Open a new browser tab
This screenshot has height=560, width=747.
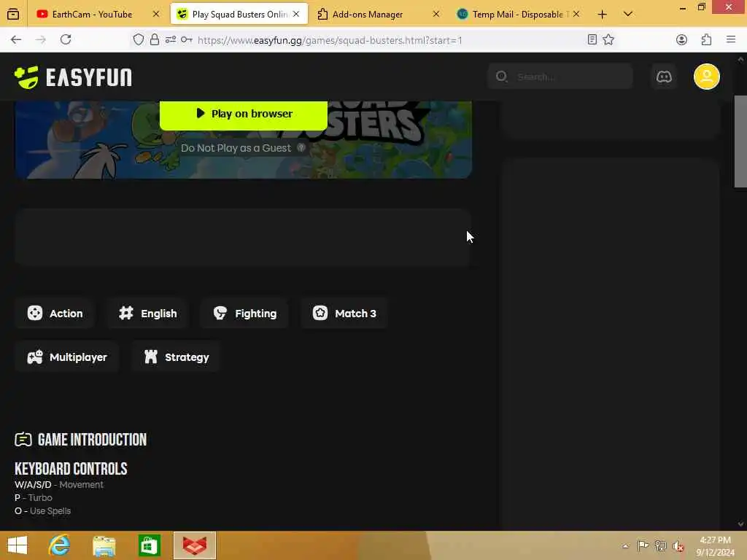coord(602,15)
